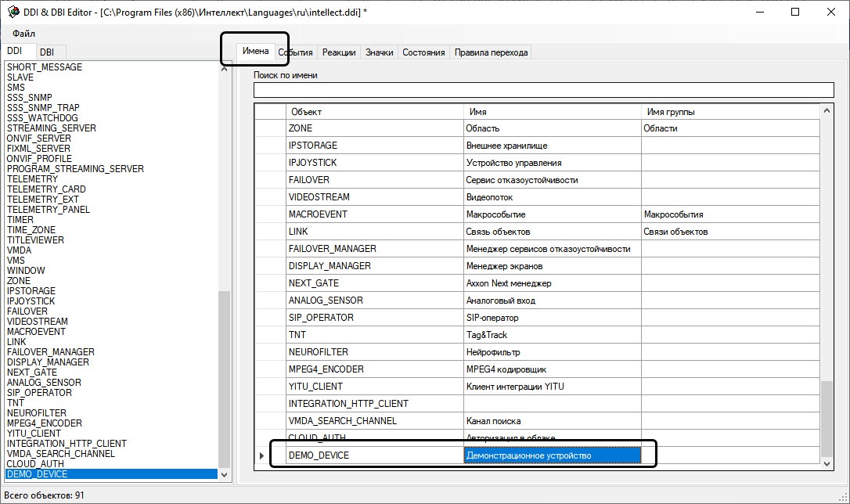Image resolution: width=850 pixels, height=504 pixels.
Task: Select STREAMING_SERVER in the left list
Action: 51,128
